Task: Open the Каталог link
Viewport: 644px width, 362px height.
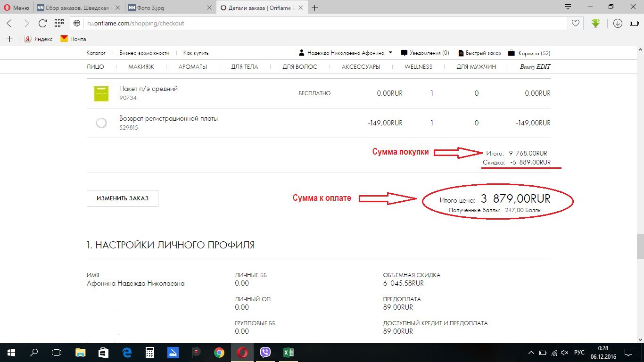Action: (96, 53)
